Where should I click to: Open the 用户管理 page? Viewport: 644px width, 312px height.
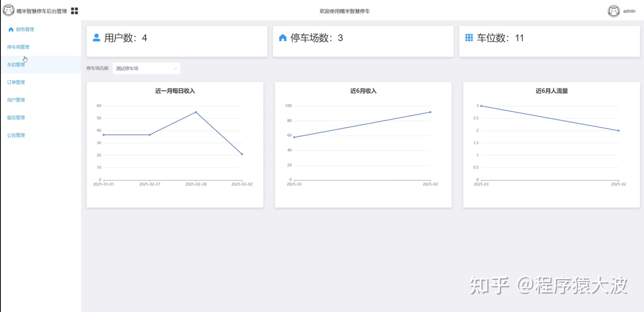[x=16, y=100]
